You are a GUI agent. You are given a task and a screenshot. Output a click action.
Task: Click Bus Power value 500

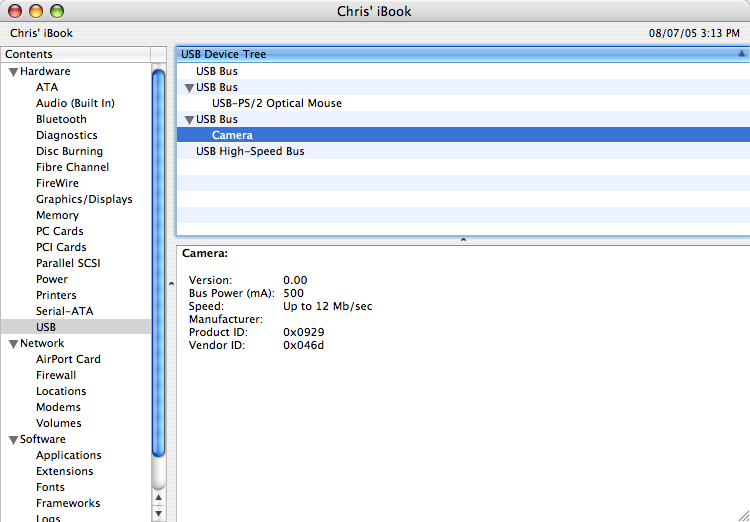(293, 293)
